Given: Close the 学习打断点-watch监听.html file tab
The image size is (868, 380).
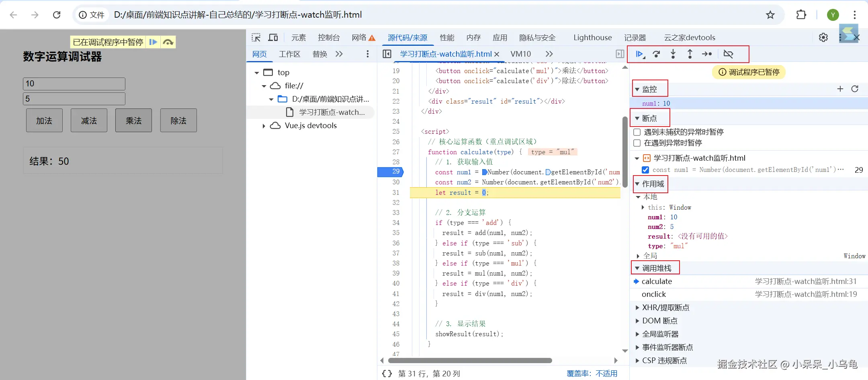Looking at the screenshot, I should [497, 54].
